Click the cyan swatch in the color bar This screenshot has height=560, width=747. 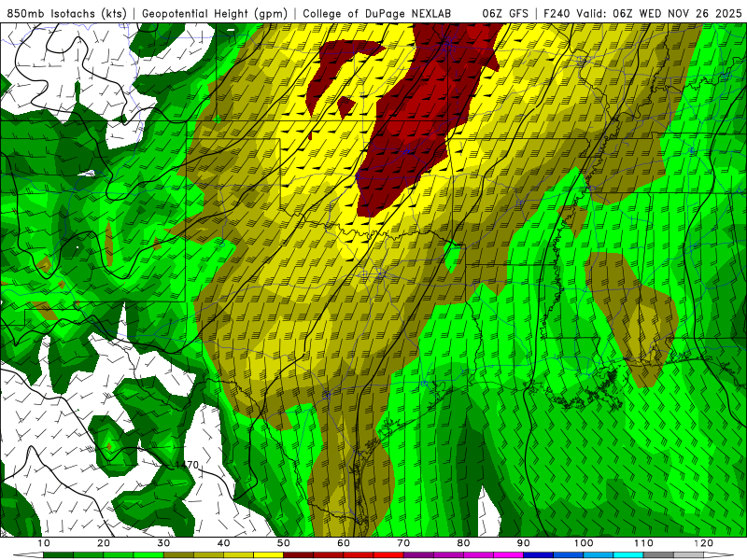point(628,555)
